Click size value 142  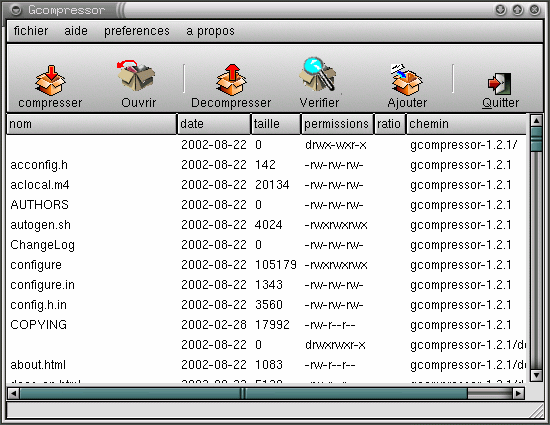(265, 165)
